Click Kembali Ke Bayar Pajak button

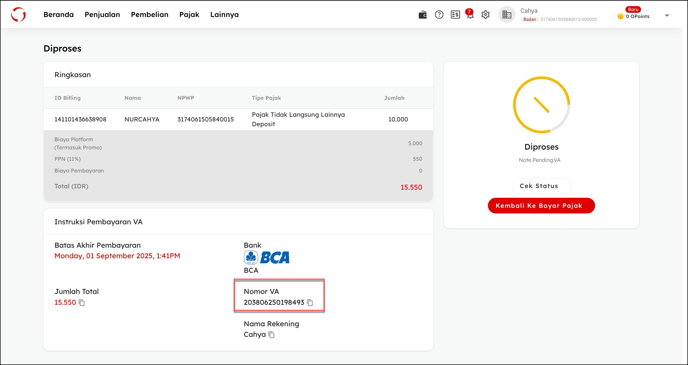pyautogui.click(x=541, y=205)
